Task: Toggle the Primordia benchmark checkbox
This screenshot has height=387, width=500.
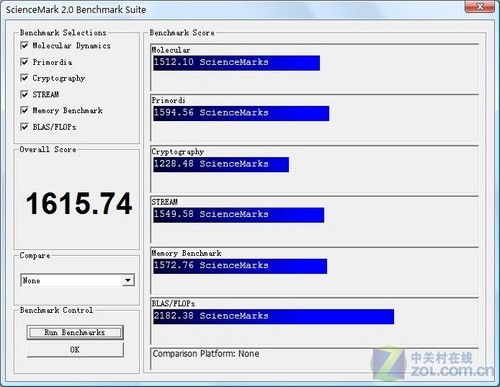Action: pos(24,62)
